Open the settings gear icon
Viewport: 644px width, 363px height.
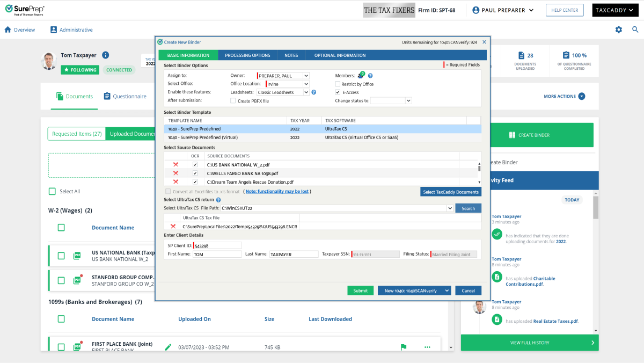(618, 30)
